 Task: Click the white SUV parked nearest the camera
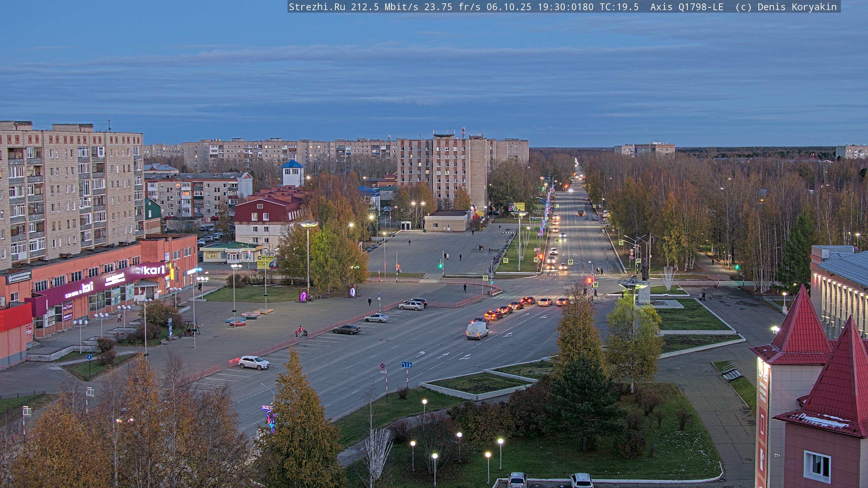[x=254, y=363]
